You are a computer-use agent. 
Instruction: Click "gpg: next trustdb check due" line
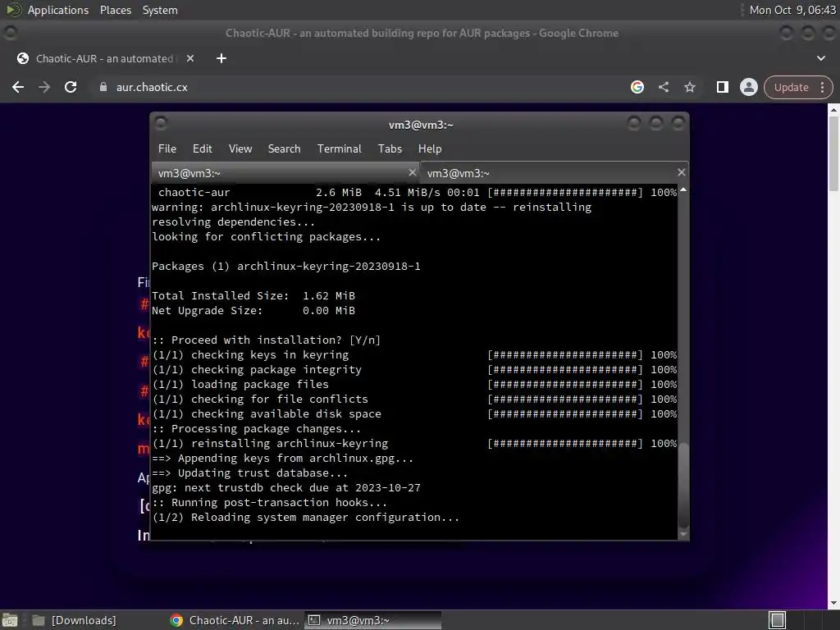coord(286,488)
